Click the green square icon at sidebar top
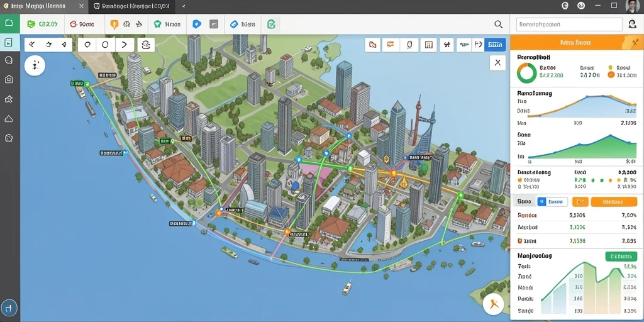Viewport: 644px width, 322px height. pyautogui.click(x=9, y=23)
